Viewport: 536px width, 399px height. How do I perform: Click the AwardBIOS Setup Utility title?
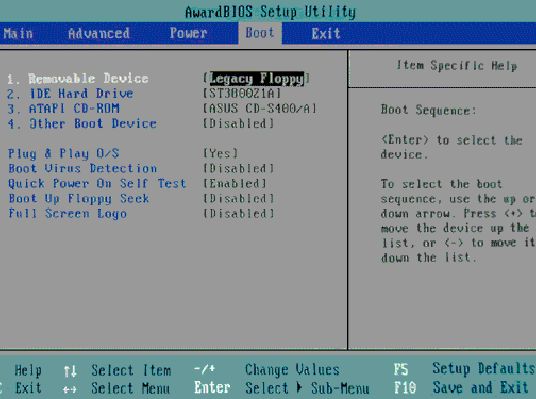tap(270, 12)
